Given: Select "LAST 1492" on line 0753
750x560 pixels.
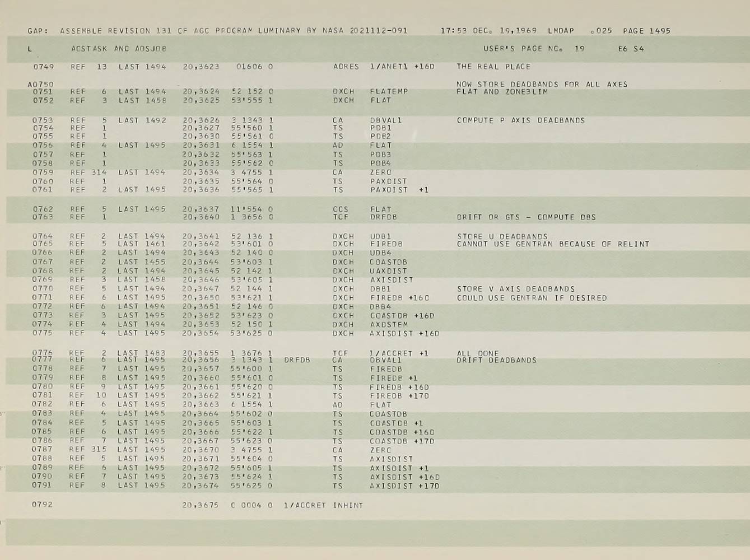Looking at the screenshot, I should 142,120.
